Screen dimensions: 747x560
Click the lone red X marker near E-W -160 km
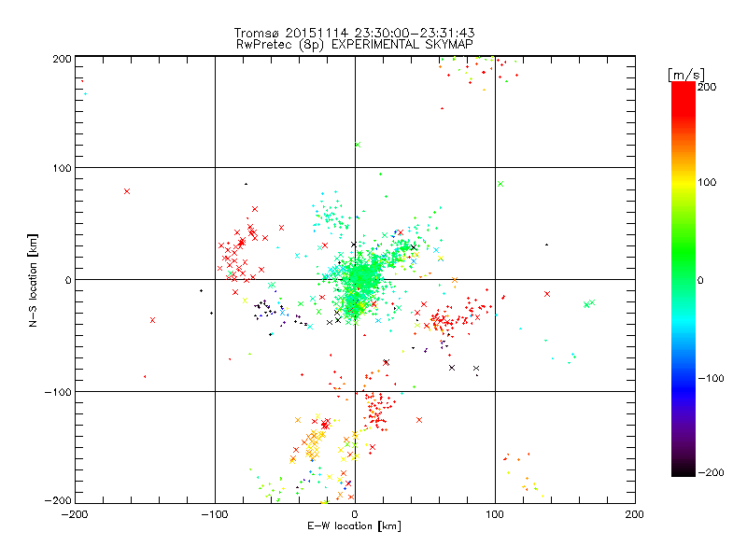(x=127, y=191)
